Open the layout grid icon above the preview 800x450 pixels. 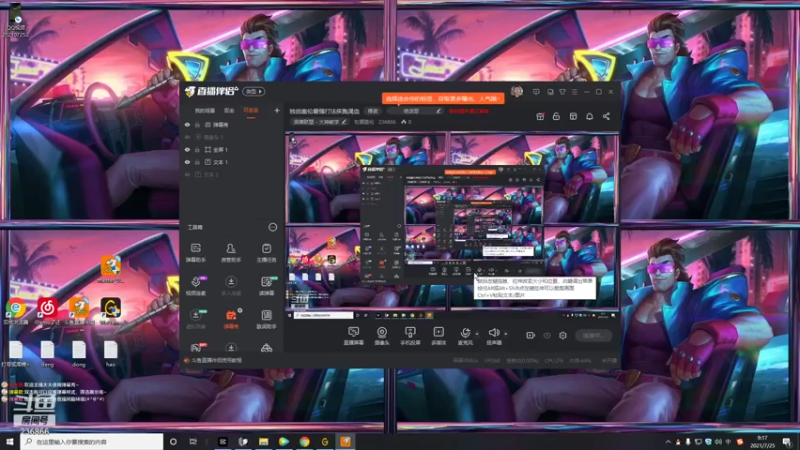[x=573, y=116]
